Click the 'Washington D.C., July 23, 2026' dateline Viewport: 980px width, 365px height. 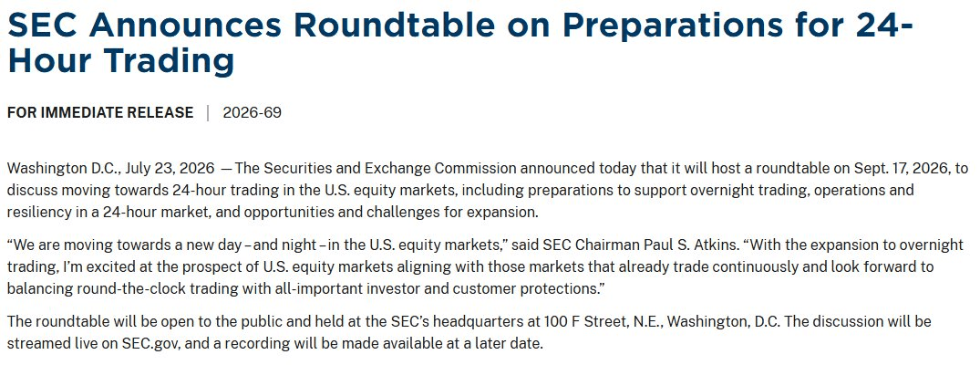pos(111,169)
